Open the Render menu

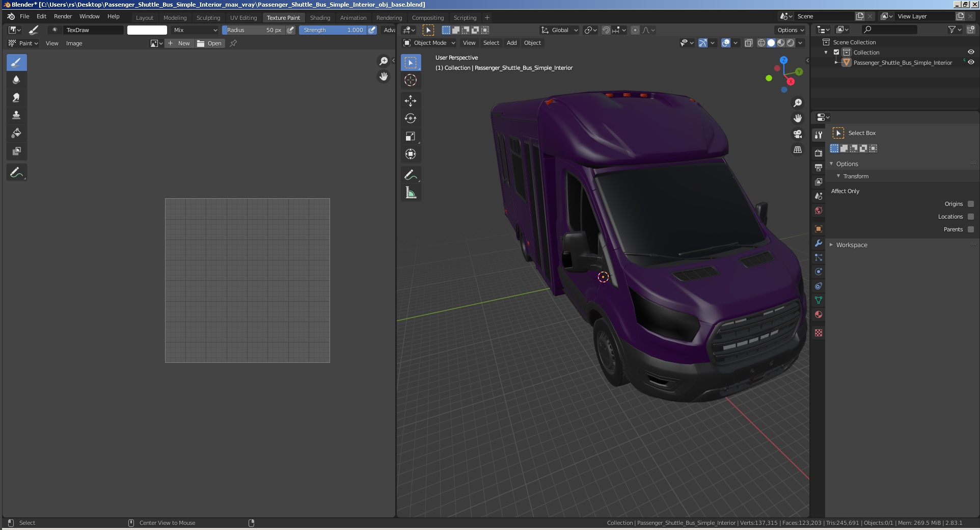(x=63, y=16)
